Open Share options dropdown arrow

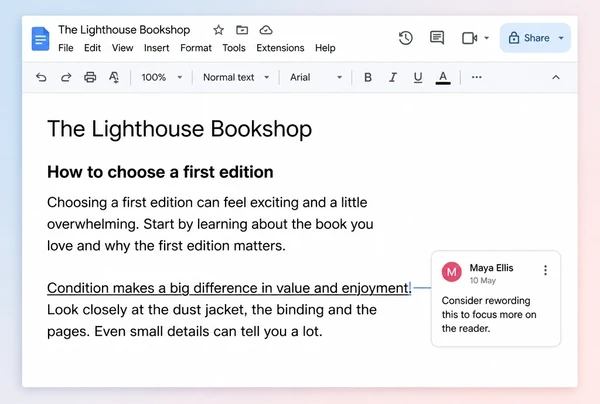[561, 38]
